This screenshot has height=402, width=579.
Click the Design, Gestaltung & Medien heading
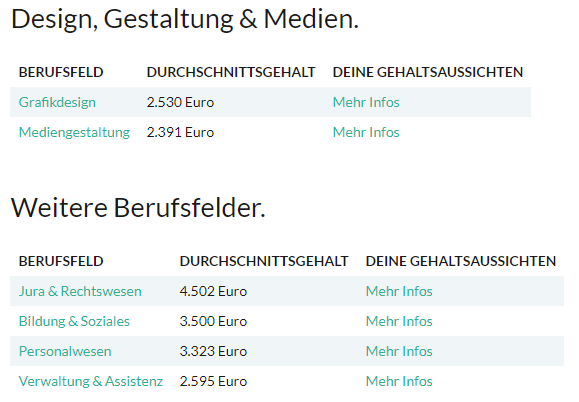[185, 19]
